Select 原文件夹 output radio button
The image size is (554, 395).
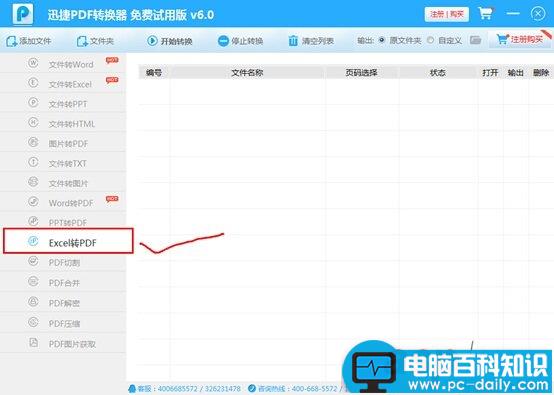(382, 40)
